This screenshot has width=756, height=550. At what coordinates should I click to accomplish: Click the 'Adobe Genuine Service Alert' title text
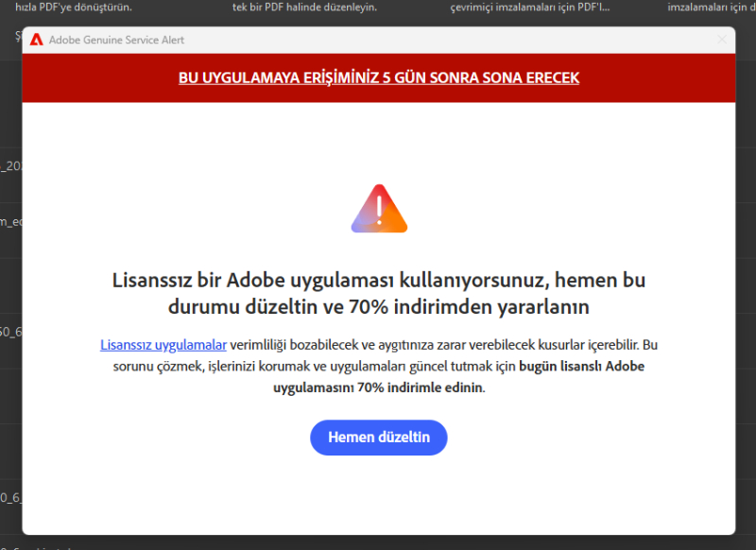116,40
